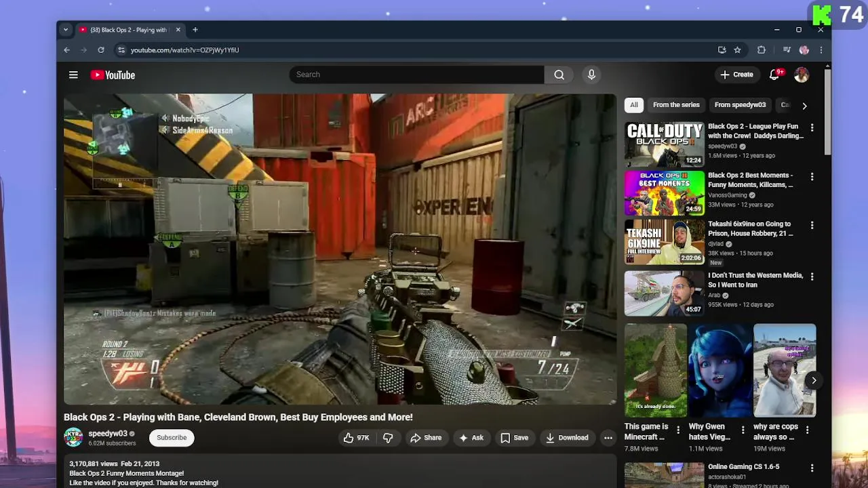The image size is (868, 488).
Task: Open more actions ellipsis below video
Action: click(608, 438)
